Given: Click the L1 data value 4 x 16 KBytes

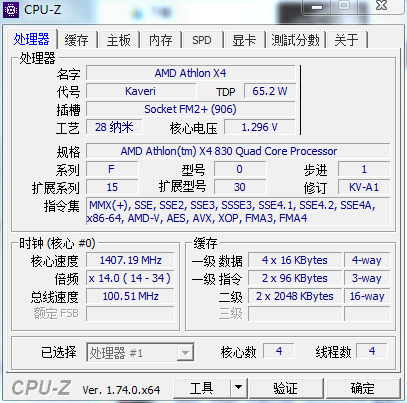Looking at the screenshot, I should coord(295,260).
